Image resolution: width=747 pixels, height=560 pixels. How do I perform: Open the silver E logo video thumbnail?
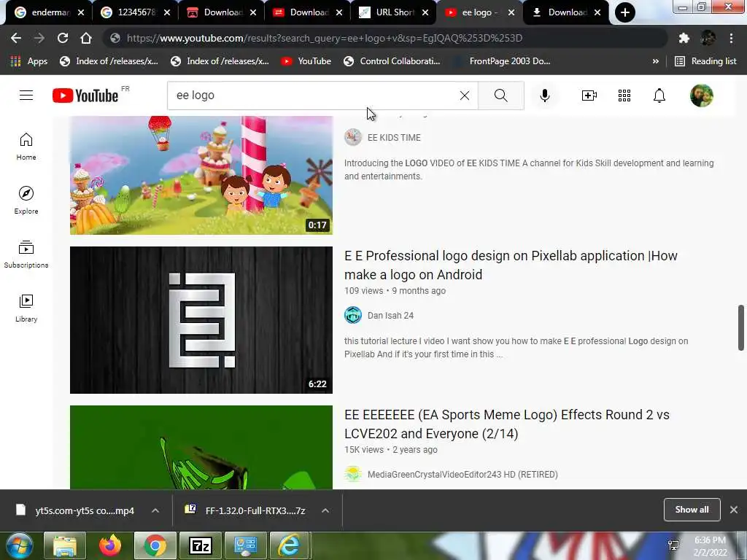click(201, 320)
